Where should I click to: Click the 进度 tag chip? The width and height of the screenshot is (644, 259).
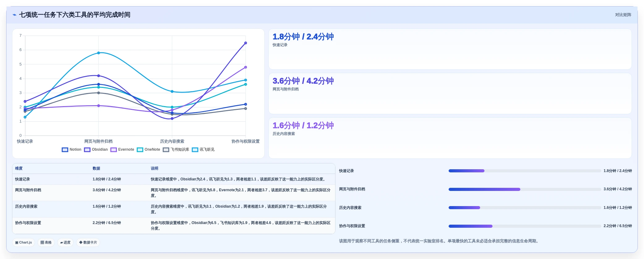65,242
